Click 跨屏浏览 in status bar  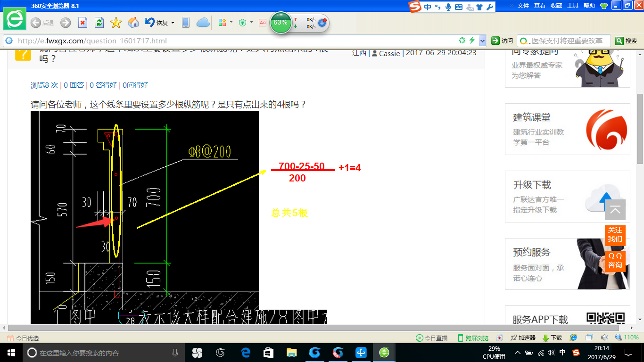(x=473, y=338)
